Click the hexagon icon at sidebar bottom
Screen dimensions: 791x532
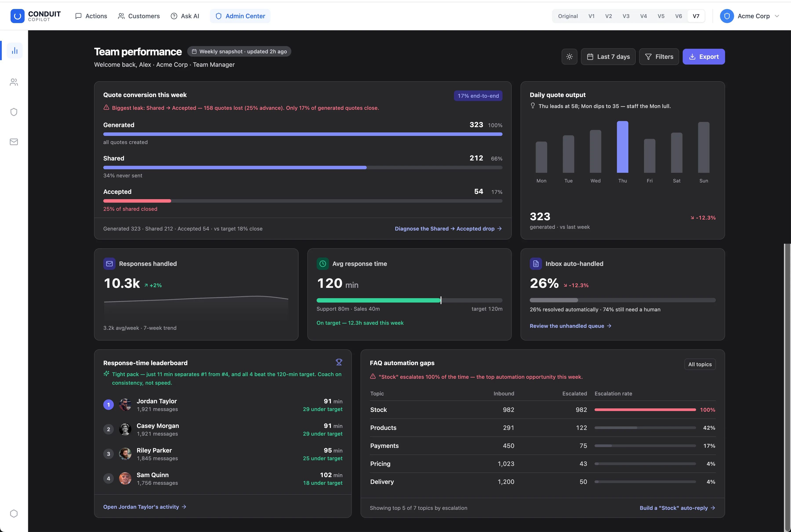tap(14, 513)
